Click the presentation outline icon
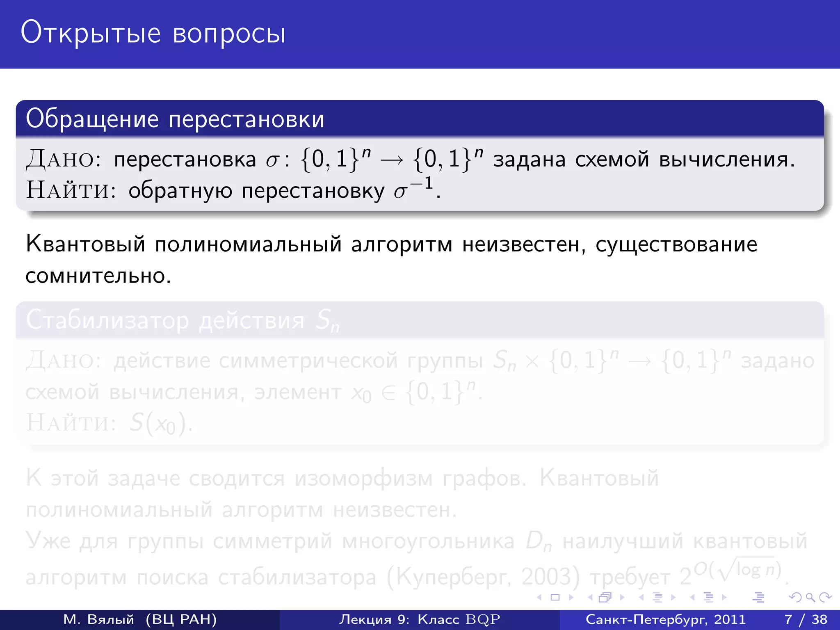The width and height of the screenshot is (840, 630). pos(758,597)
